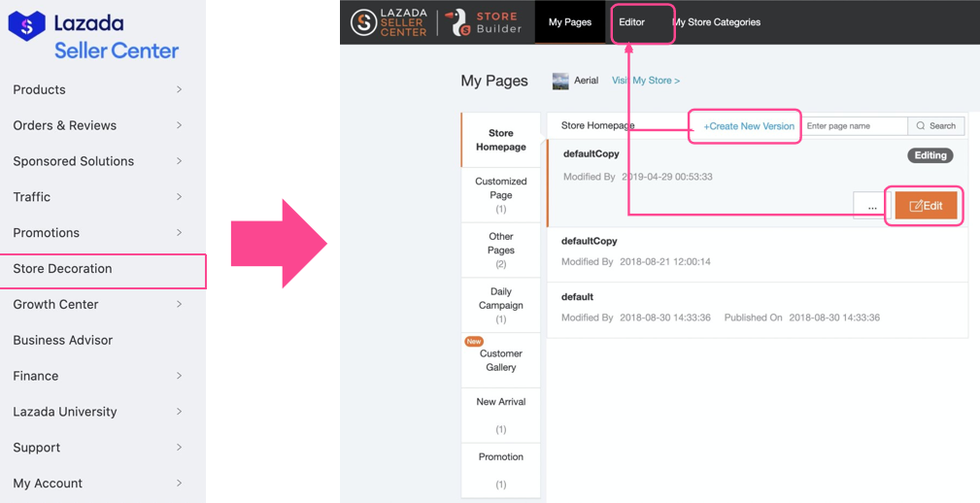Click the Lazada Seller Center circular logo
The width and height of the screenshot is (980, 503).
[x=364, y=22]
